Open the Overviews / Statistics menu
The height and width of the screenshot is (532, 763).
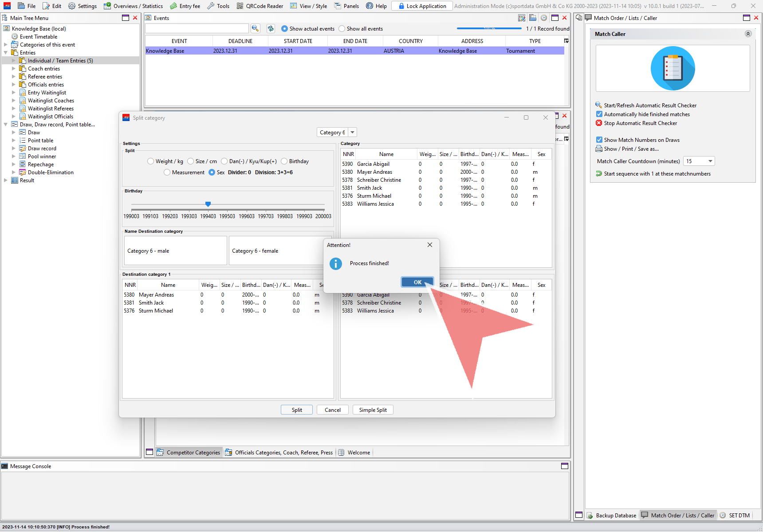(133, 6)
